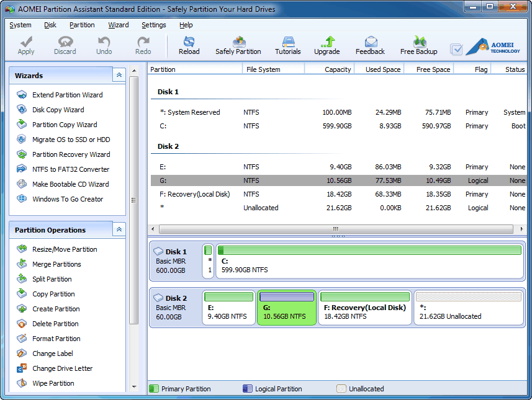Viewport: 532px width, 400px height.
Task: Sort by Free Space column header
Action: pyautogui.click(x=428, y=69)
